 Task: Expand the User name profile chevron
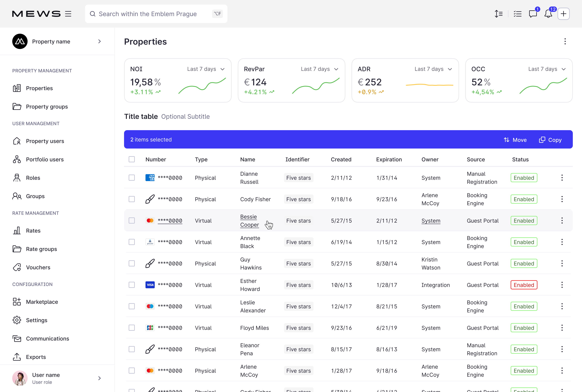100,378
